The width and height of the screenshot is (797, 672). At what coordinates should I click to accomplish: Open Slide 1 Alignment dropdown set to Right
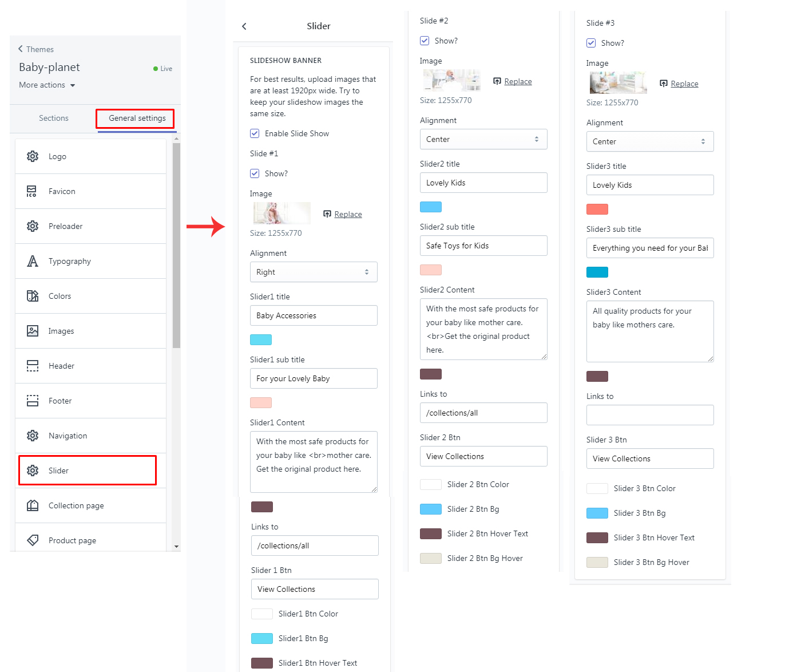click(x=314, y=272)
